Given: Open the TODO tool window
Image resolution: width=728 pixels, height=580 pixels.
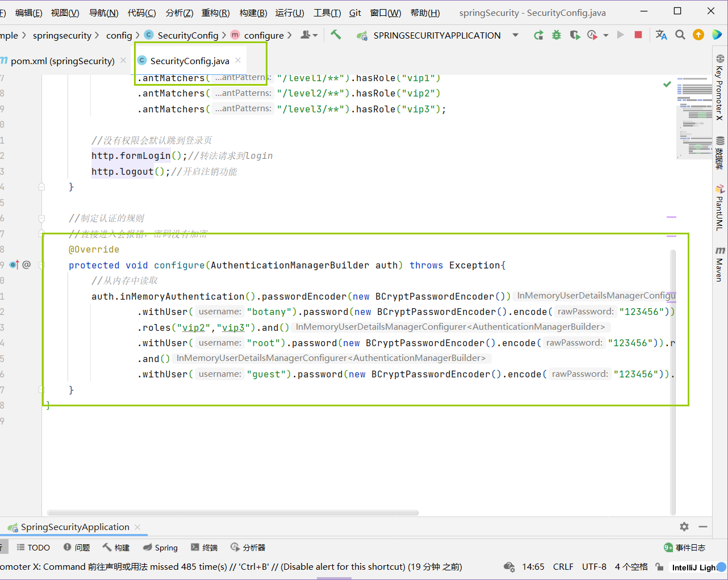Looking at the screenshot, I should point(34,548).
